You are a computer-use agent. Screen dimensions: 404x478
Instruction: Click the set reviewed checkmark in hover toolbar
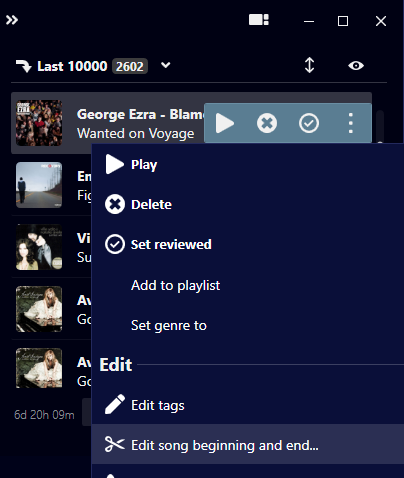(x=309, y=123)
